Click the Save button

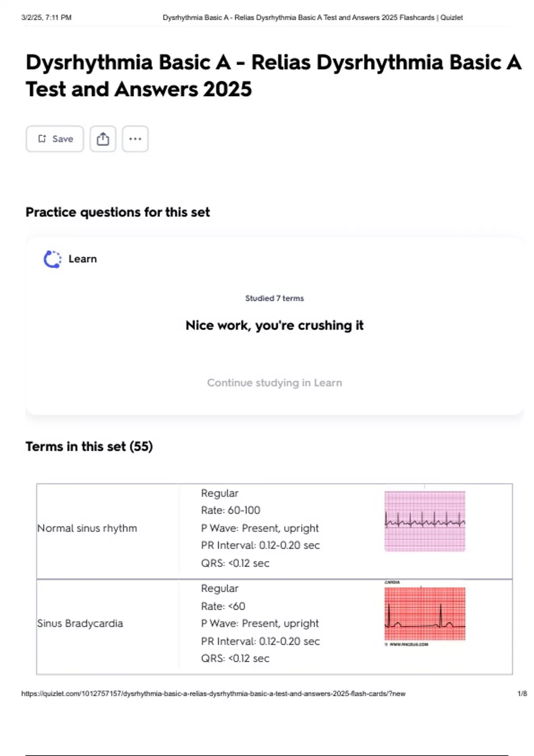coord(55,139)
